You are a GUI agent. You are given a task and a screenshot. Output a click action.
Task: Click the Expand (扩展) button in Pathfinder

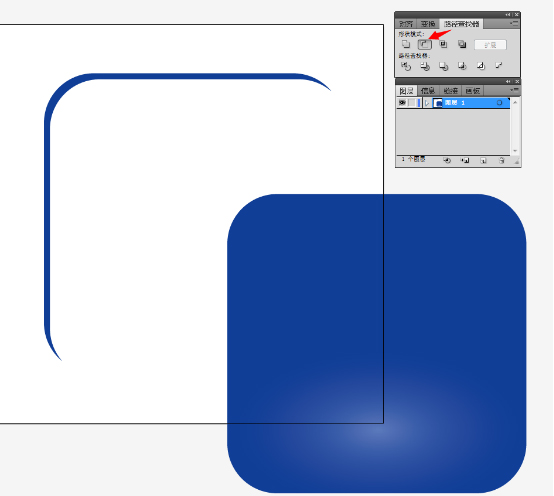490,45
